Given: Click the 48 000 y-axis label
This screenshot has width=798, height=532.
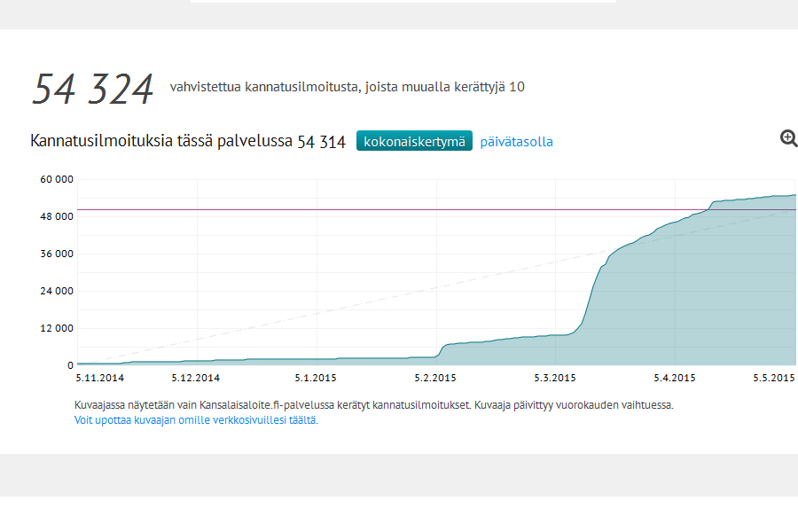Looking at the screenshot, I should 57,216.
